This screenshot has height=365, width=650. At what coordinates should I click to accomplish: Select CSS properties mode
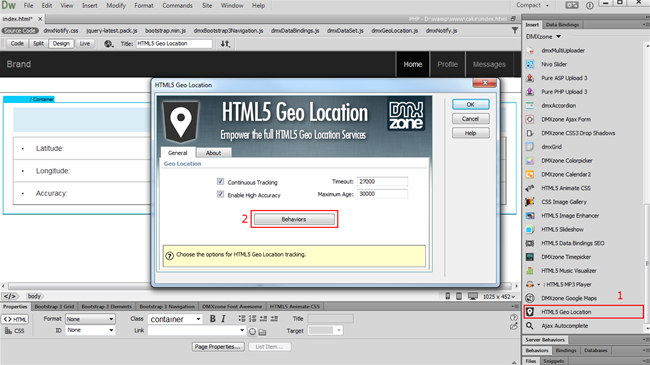coord(15,331)
